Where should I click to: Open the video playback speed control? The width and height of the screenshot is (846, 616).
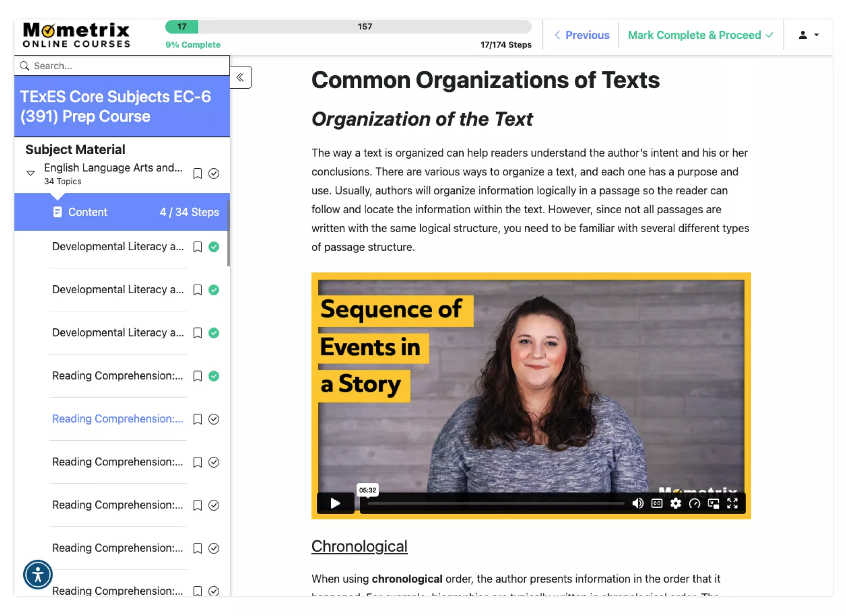coord(695,503)
